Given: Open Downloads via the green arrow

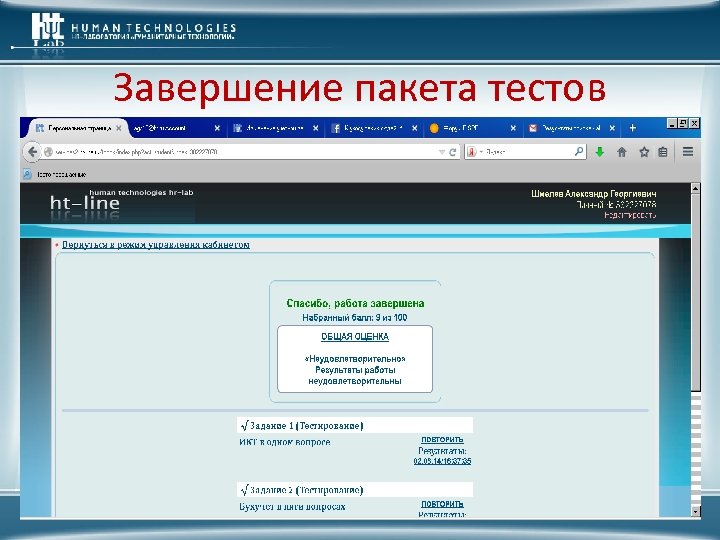Looking at the screenshot, I should point(600,152).
